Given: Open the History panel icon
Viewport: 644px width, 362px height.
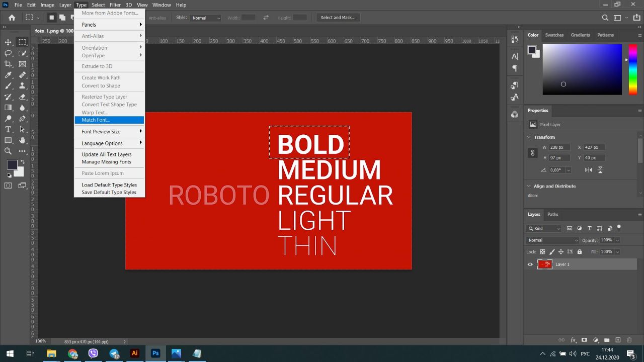Looking at the screenshot, I should click(x=514, y=39).
